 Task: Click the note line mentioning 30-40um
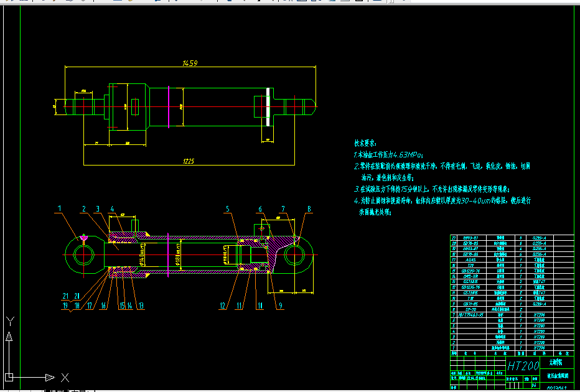click(x=442, y=201)
